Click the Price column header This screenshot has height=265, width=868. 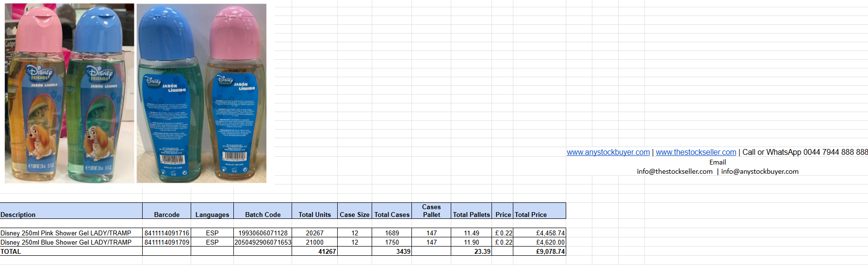(x=503, y=211)
